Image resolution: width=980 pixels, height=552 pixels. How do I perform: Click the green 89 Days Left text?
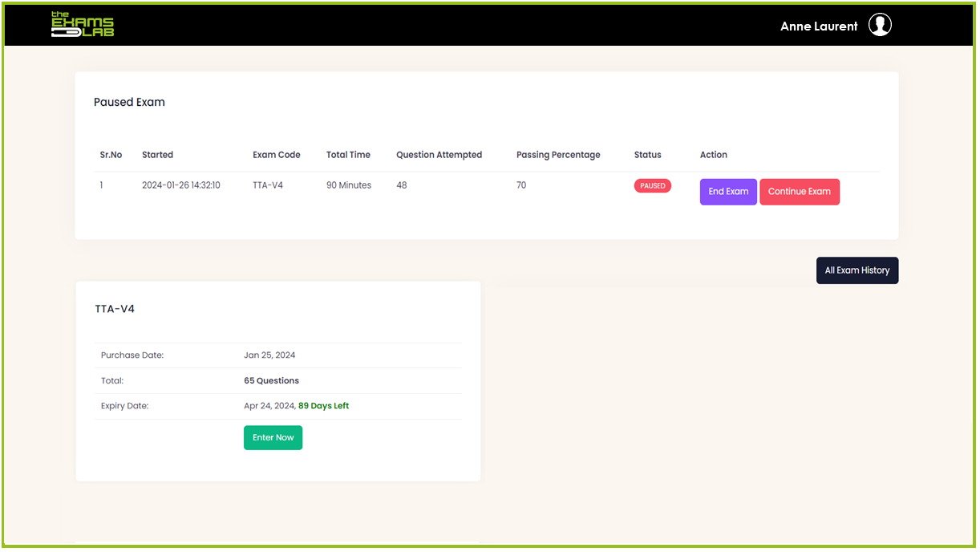click(323, 406)
